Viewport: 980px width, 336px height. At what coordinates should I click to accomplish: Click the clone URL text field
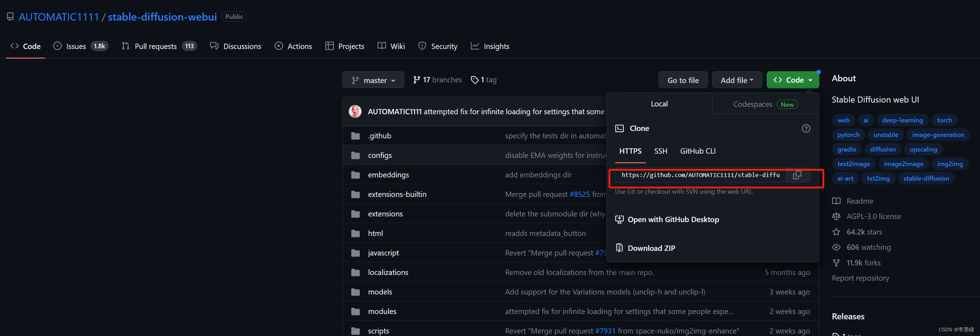(701, 175)
